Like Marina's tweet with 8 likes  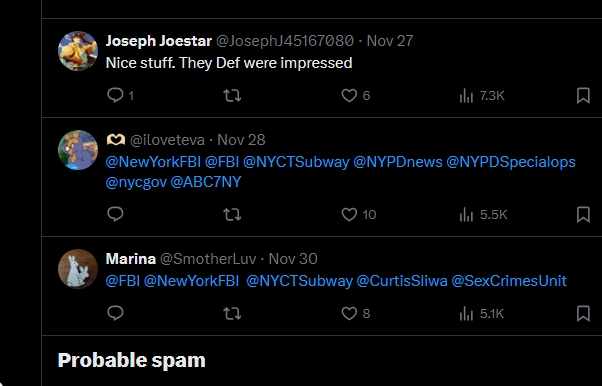(356, 313)
